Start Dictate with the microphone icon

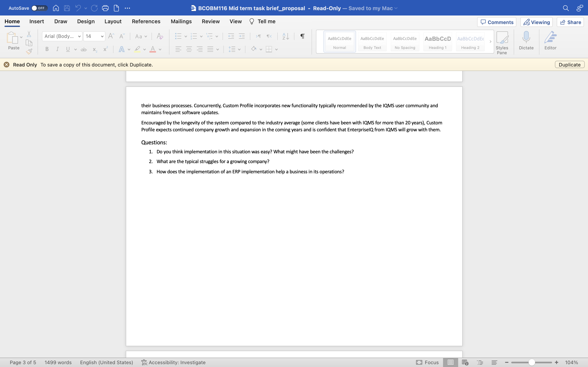(526, 41)
